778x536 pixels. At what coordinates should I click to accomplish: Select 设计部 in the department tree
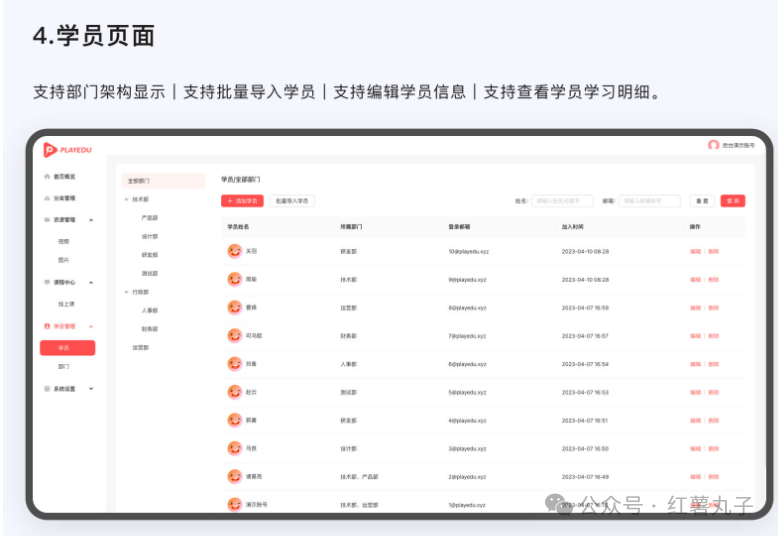[150, 236]
